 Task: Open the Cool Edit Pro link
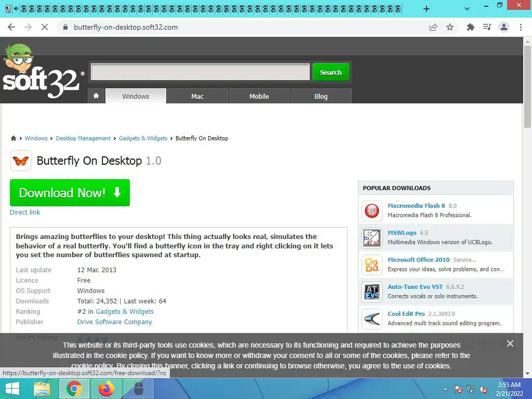click(406, 314)
